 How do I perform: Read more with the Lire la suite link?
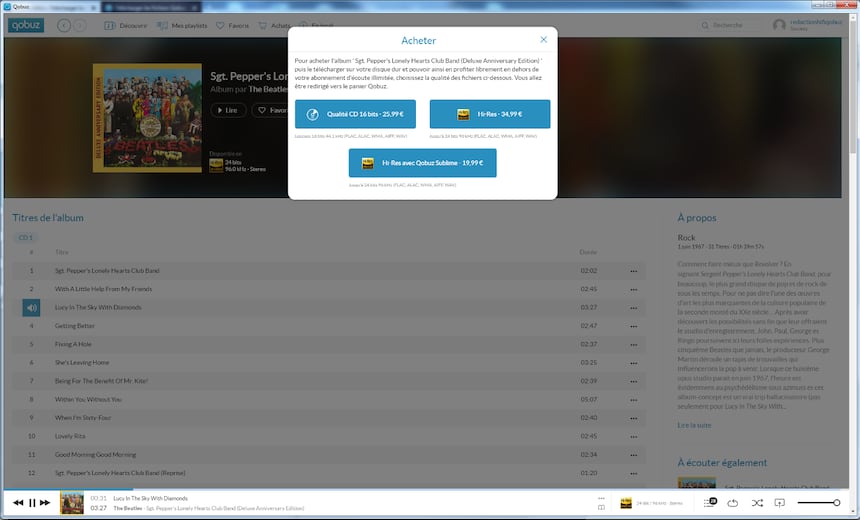694,425
